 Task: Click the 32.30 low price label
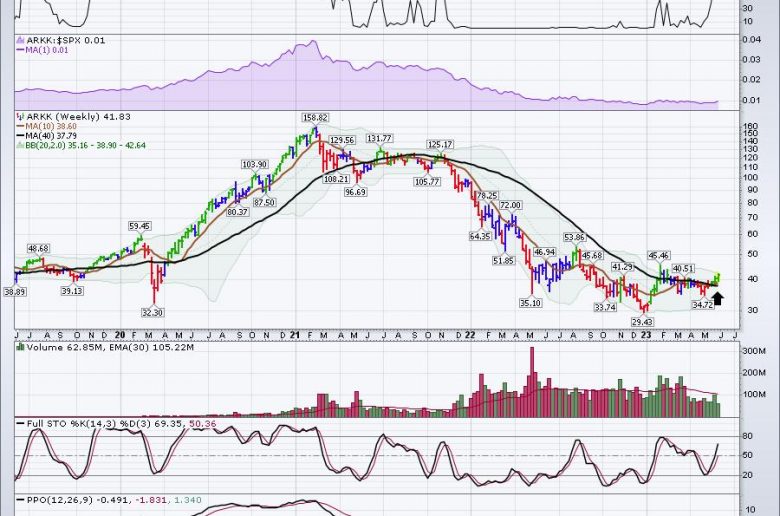[x=152, y=312]
